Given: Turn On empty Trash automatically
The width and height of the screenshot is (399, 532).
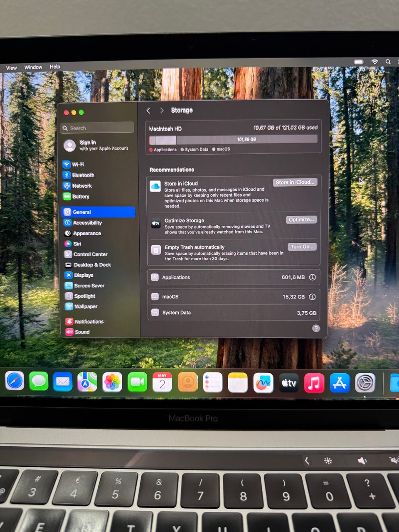Looking at the screenshot, I should tap(302, 247).
